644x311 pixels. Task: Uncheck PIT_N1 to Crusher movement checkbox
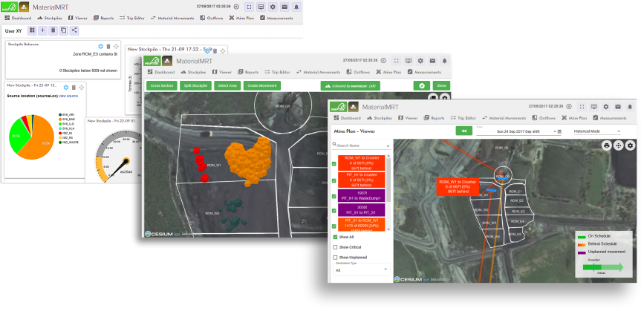click(334, 180)
